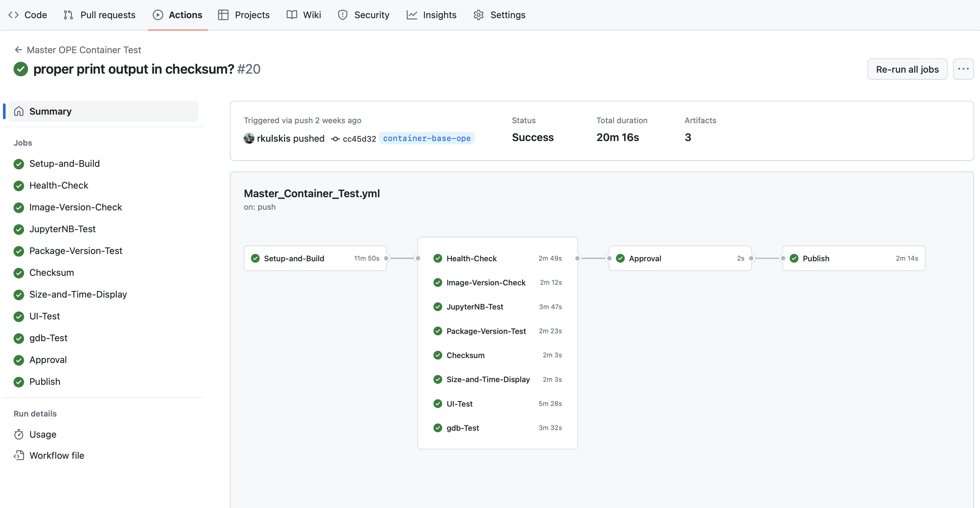Click the green success checkmark beside the run title
Viewport: 980px width, 508px height.
21,69
